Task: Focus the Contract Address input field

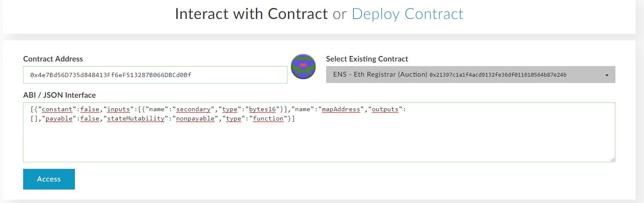Action: pyautogui.click(x=155, y=75)
